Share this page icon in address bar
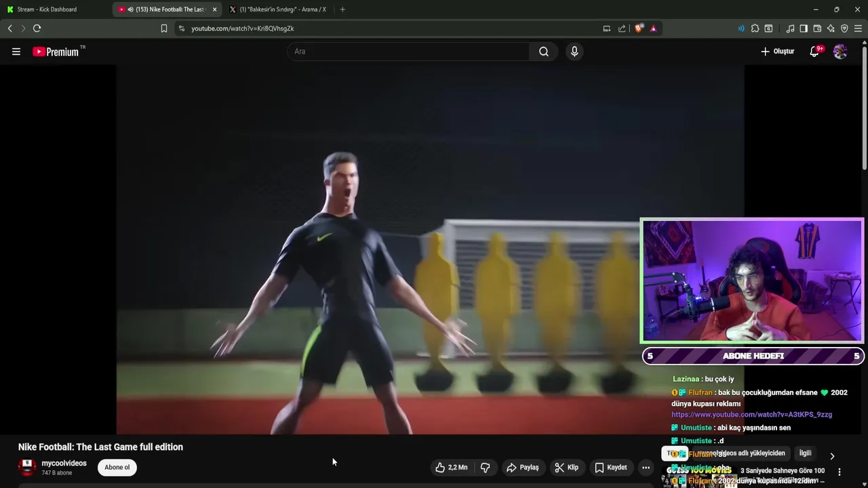 pyautogui.click(x=622, y=28)
